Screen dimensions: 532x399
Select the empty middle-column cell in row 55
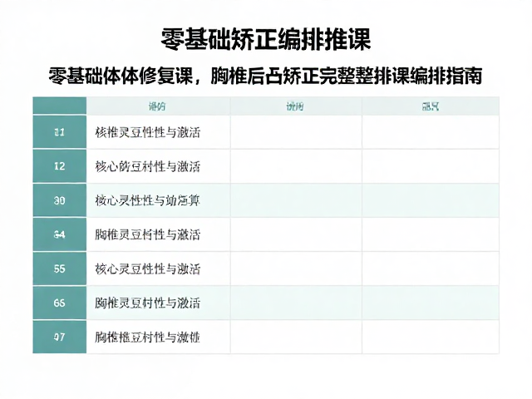point(296,268)
